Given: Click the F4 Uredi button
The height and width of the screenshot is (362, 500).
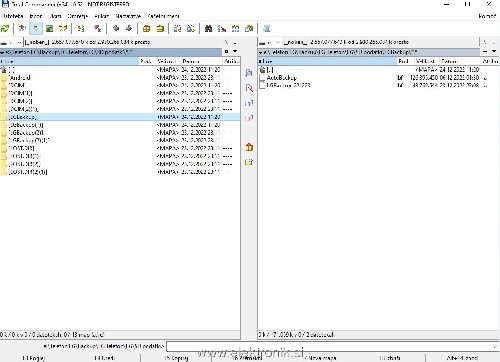Looking at the screenshot, I should (105, 358).
